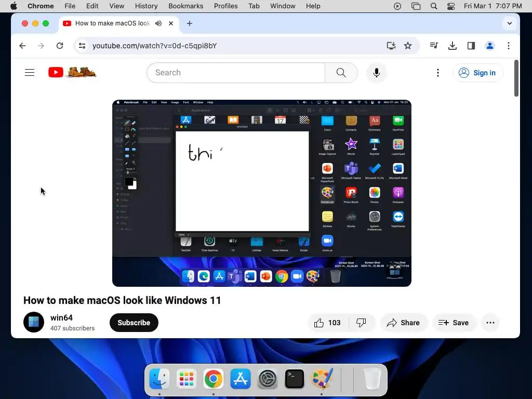Open the Help menu

point(313,6)
